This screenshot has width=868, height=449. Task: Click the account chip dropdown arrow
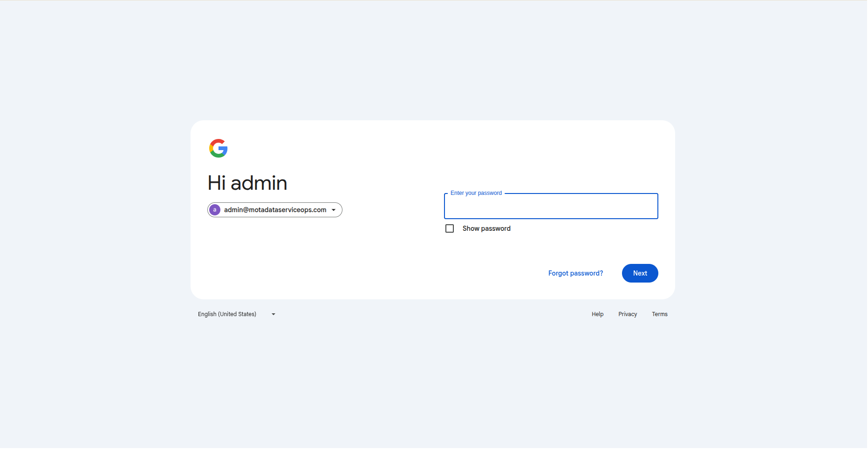[334, 210]
